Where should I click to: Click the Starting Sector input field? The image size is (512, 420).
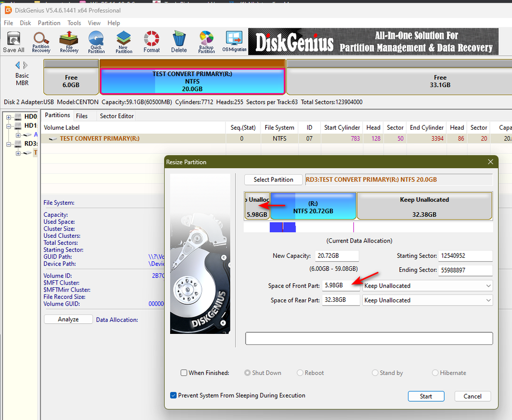465,256
